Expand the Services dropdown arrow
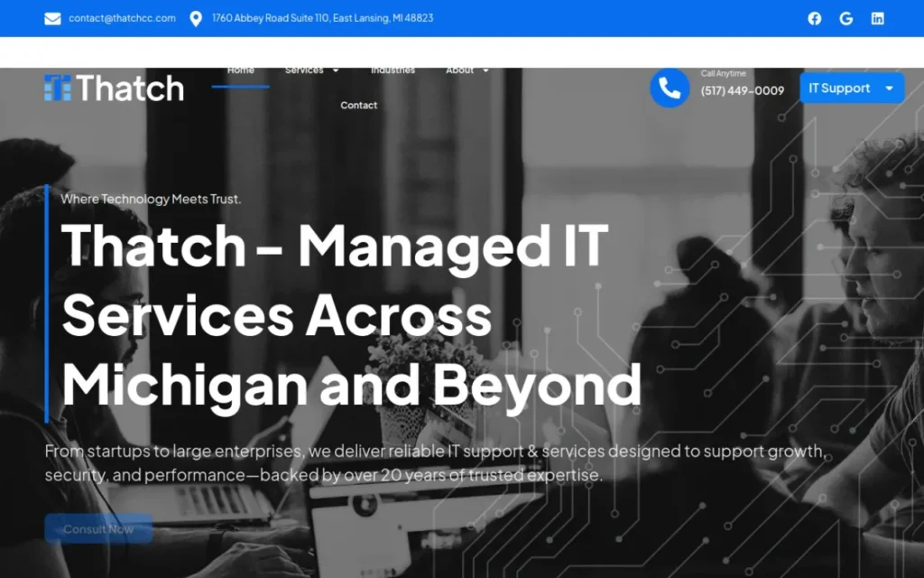Viewport: 924px width, 578px height. tap(336, 70)
